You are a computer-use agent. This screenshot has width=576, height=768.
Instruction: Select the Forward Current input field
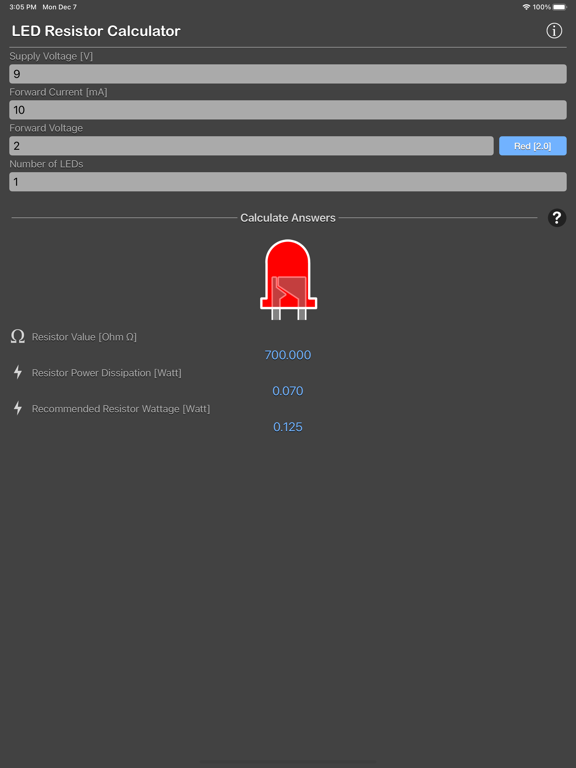click(288, 110)
